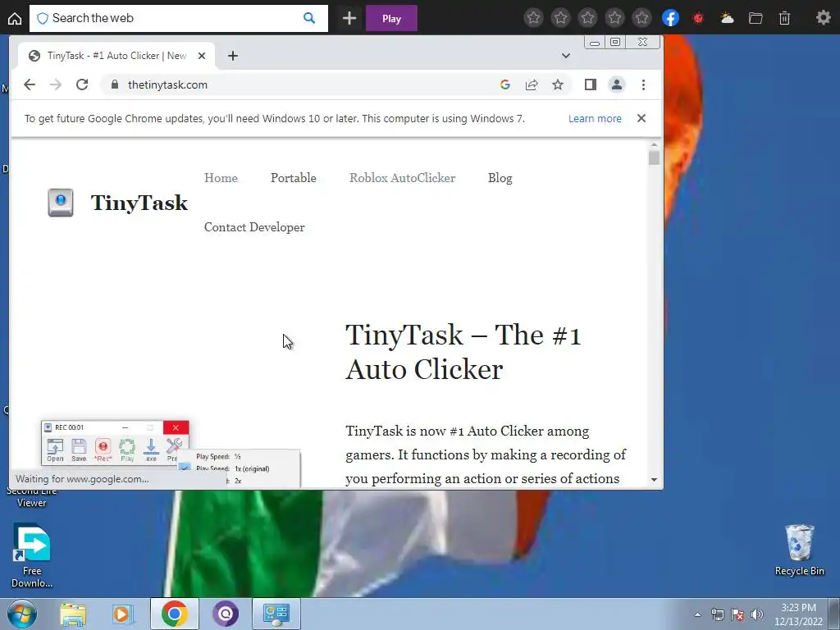Open the Blog link

(500, 178)
